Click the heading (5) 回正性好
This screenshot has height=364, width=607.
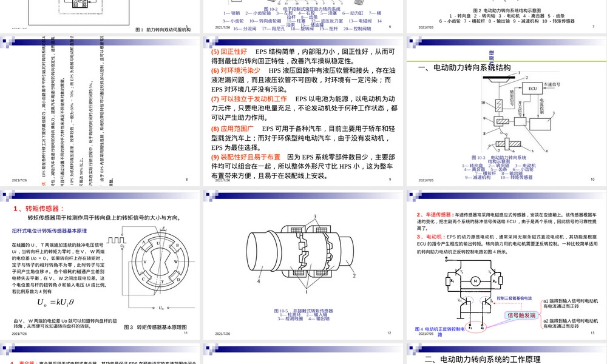[229, 52]
